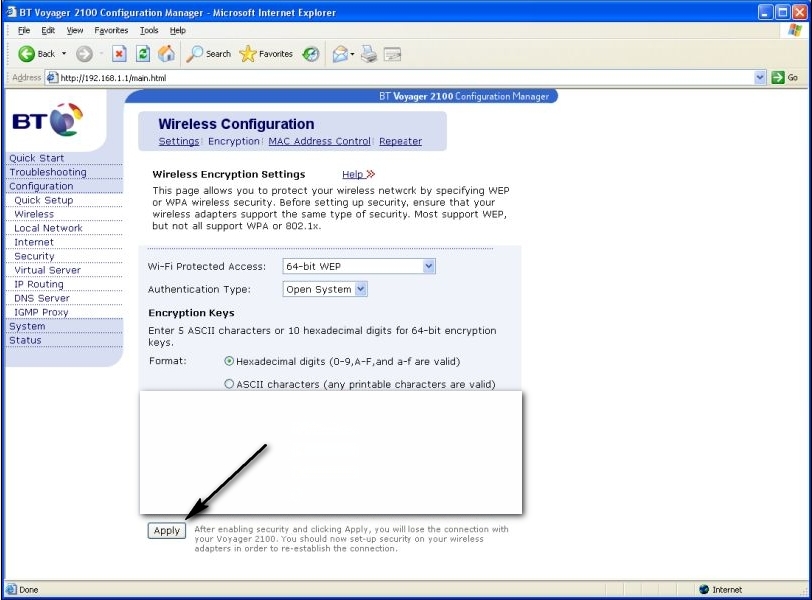
Task: Click the page icon in the address bar
Action: point(52,78)
